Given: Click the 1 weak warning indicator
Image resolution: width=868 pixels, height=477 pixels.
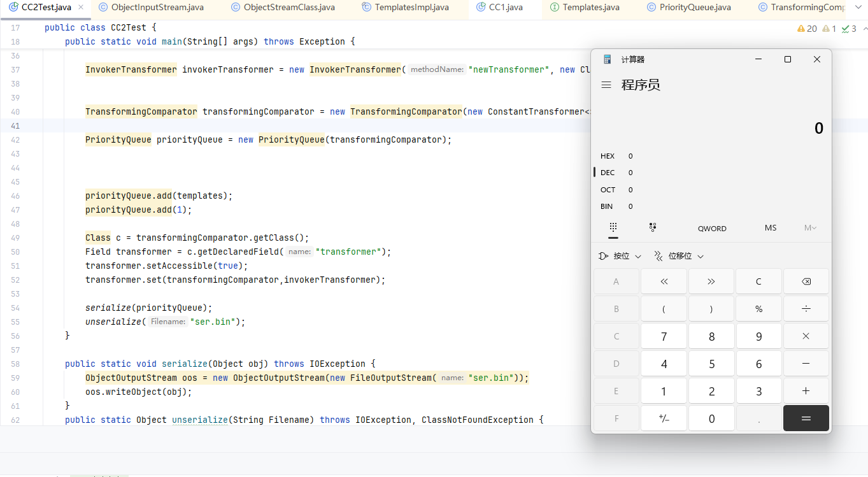Looking at the screenshot, I should (829, 29).
